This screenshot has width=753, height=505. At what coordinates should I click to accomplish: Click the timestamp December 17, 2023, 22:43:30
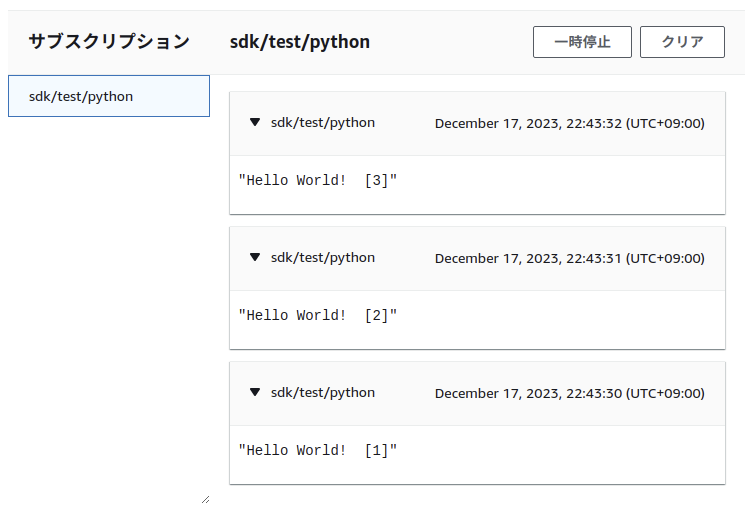(x=570, y=393)
